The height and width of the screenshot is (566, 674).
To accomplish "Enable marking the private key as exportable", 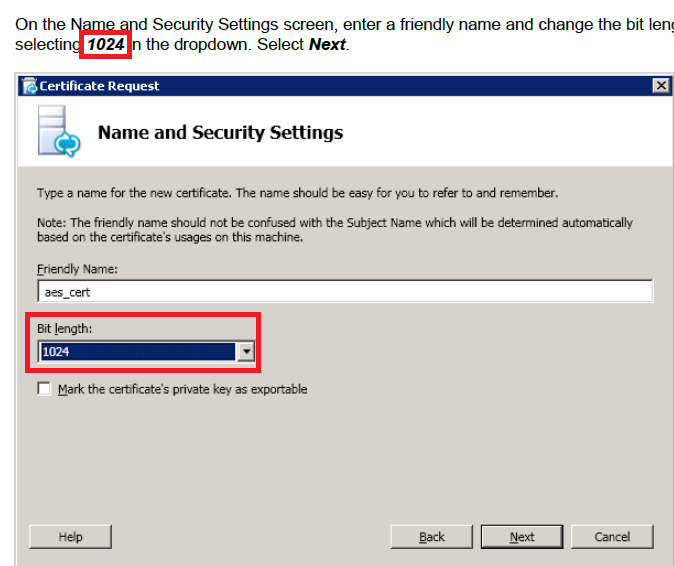I will tap(44, 389).
